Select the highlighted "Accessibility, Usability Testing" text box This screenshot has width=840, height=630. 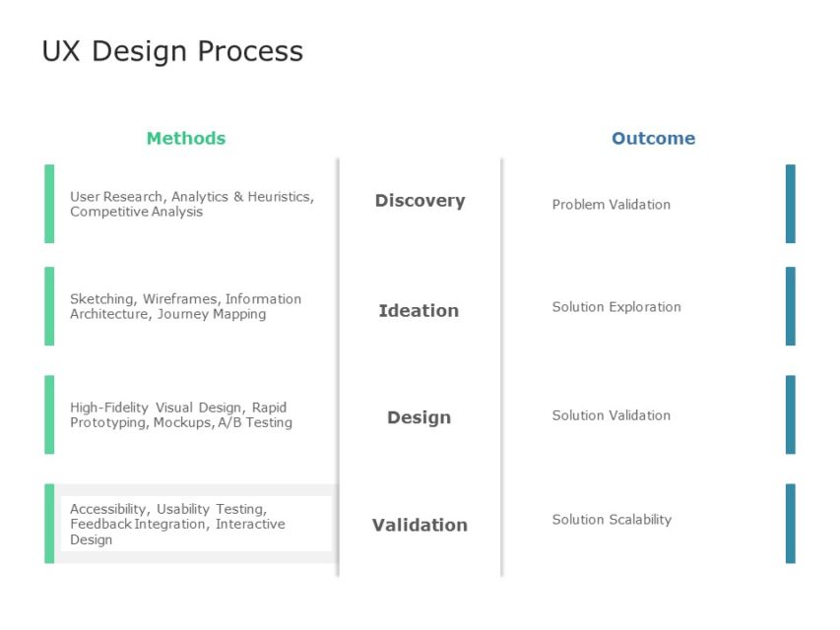point(195,524)
